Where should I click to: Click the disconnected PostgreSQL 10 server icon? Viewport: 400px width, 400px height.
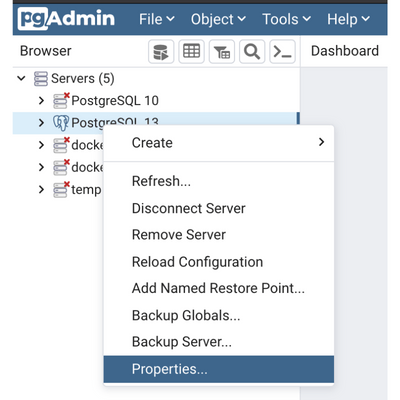click(61, 100)
